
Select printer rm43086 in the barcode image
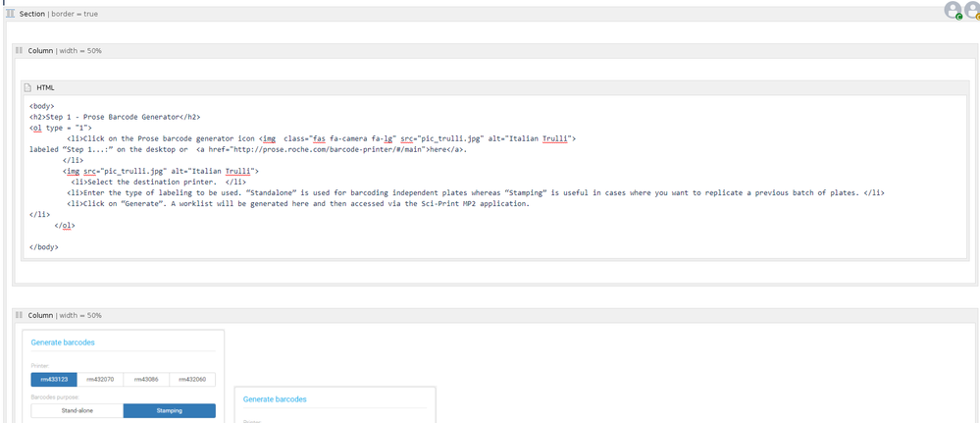146,379
